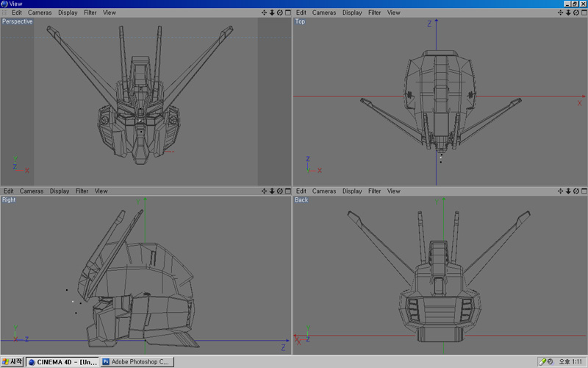
Task: Click the rotate camera icon in Right viewport
Action: (x=280, y=191)
